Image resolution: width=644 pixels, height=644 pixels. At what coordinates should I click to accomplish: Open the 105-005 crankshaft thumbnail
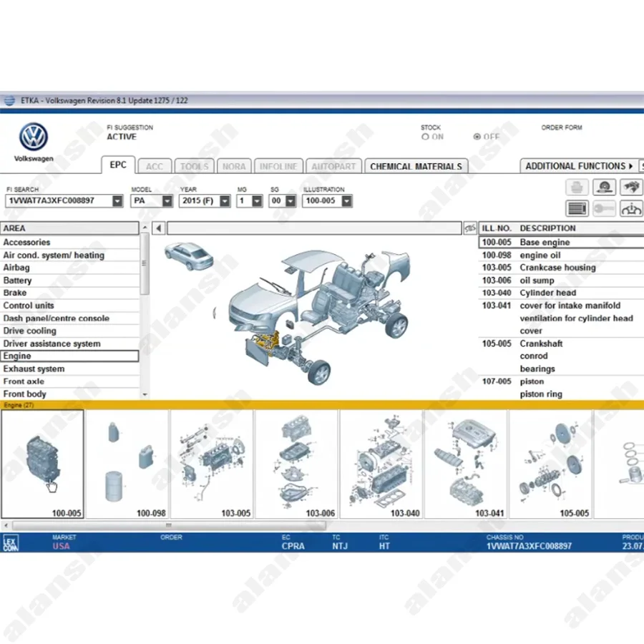[x=550, y=464]
